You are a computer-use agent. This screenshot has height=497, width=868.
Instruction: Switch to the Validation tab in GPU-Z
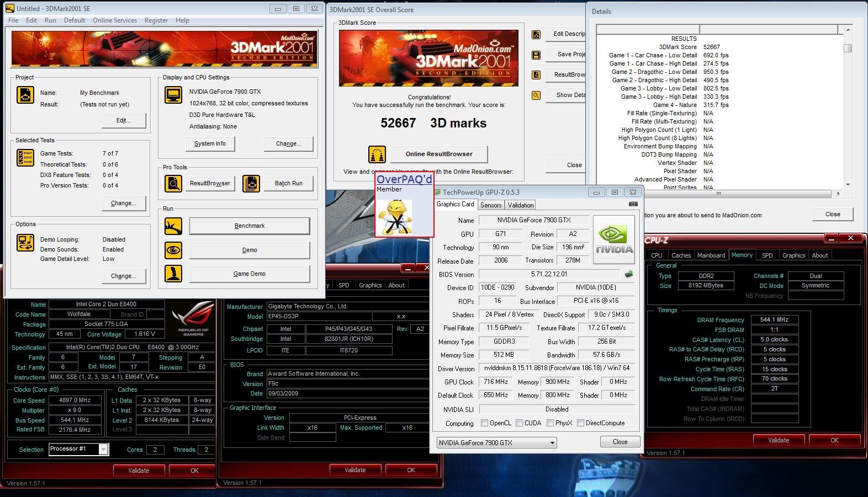click(521, 205)
